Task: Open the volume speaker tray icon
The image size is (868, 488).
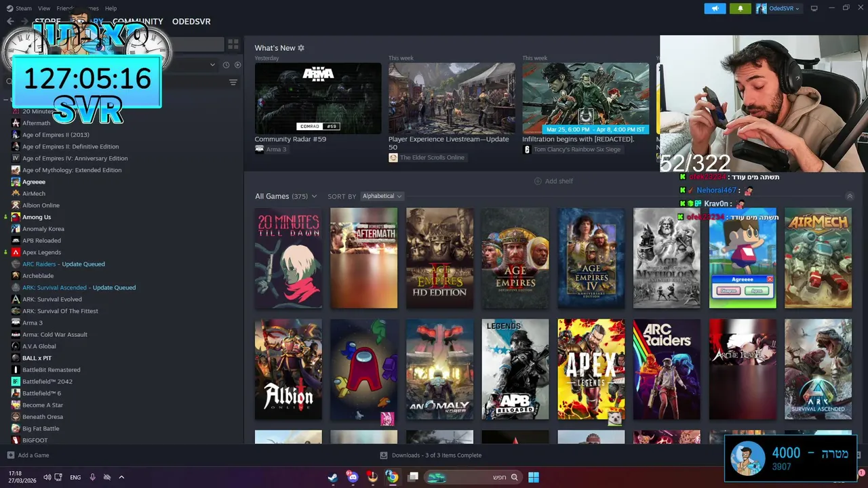Action: (x=47, y=477)
